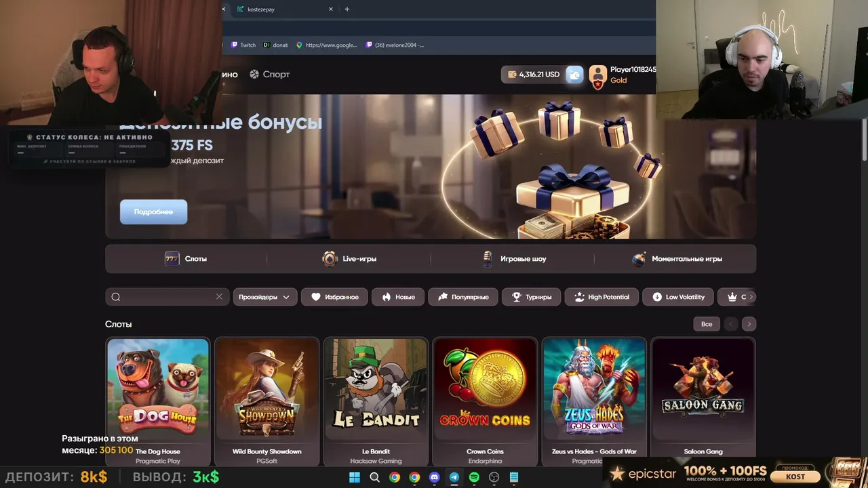Viewport: 868px width, 488px height.
Task: Open the Google Maps bookmark
Action: [x=326, y=45]
